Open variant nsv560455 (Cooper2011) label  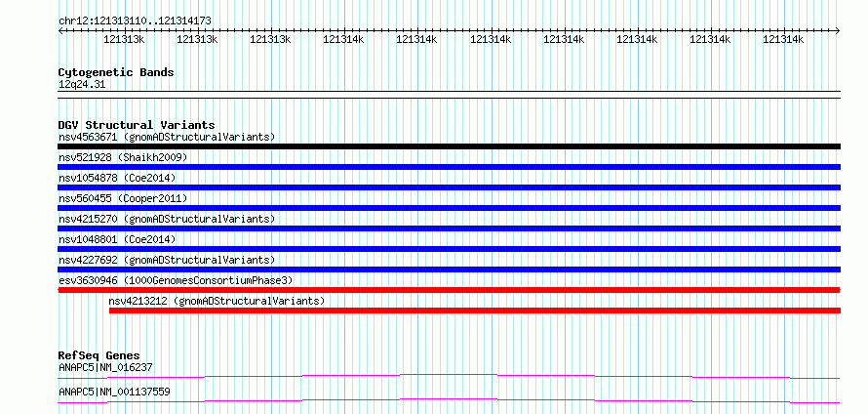[123, 198]
